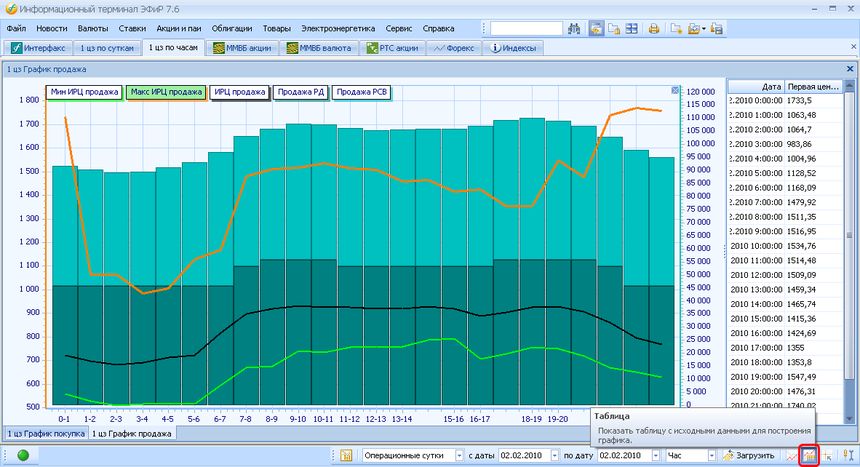Click the 'Первая цена' column header
Screen dimensions: 860x467
[x=812, y=86]
